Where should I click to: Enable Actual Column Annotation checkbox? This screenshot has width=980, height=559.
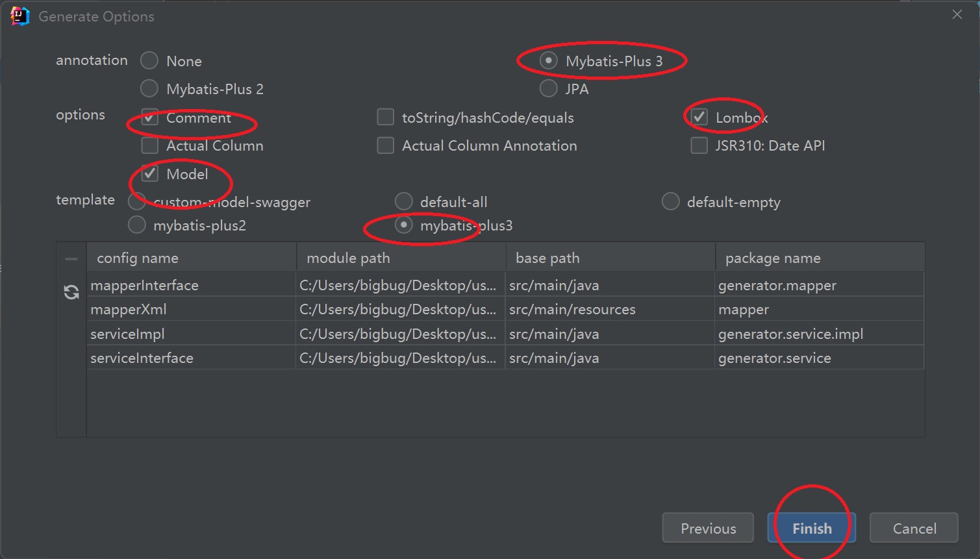[386, 145]
